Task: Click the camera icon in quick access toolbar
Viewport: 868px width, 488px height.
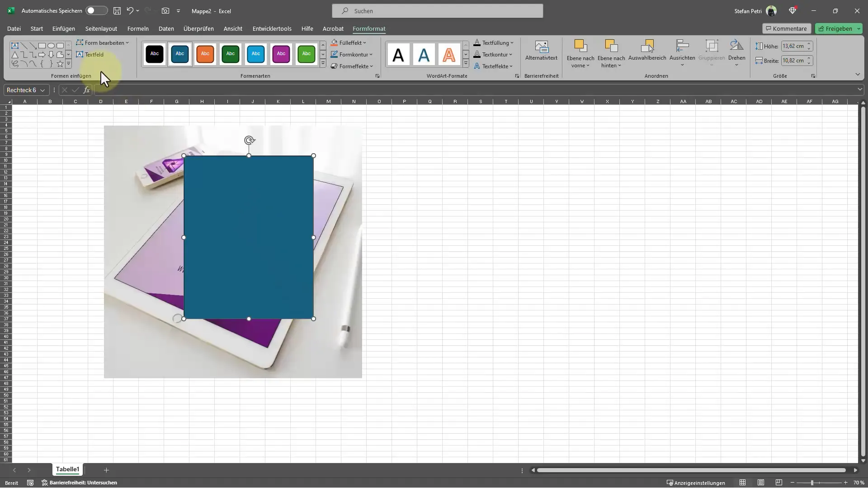Action: pos(165,10)
